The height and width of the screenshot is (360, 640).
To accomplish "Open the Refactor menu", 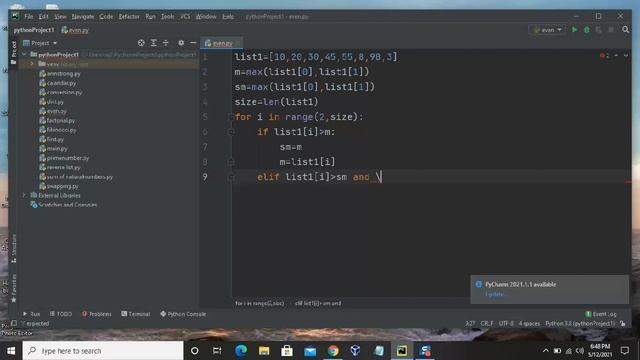I will point(129,16).
